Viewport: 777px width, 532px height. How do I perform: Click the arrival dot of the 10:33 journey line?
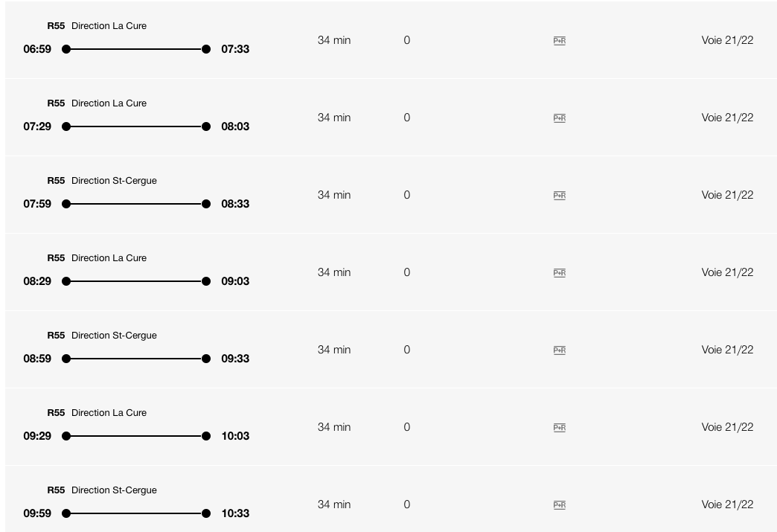206,513
